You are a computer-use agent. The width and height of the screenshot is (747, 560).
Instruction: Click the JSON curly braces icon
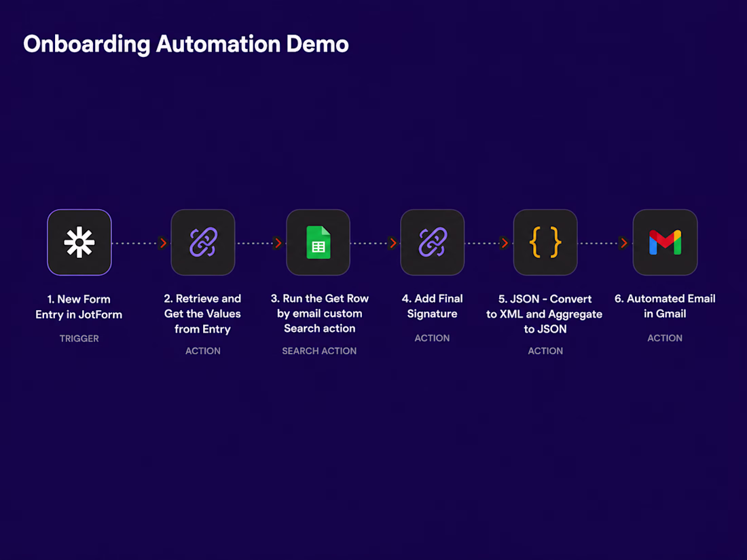click(545, 242)
